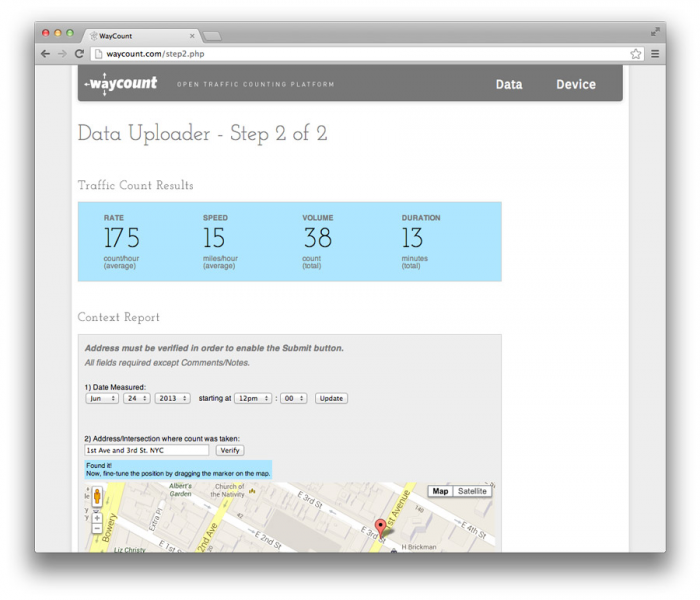Close the WayCount browser tab
Screen dimensions: 700x600
pos(192,35)
